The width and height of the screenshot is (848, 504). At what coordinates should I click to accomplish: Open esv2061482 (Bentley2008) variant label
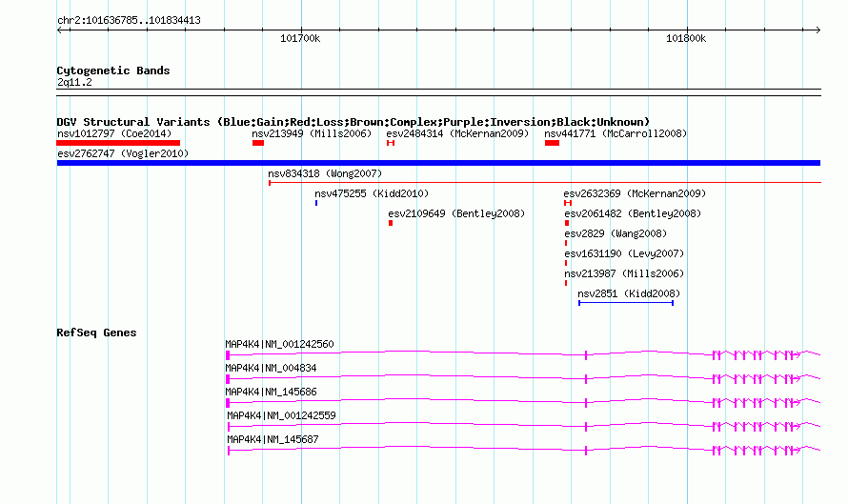tap(633, 213)
